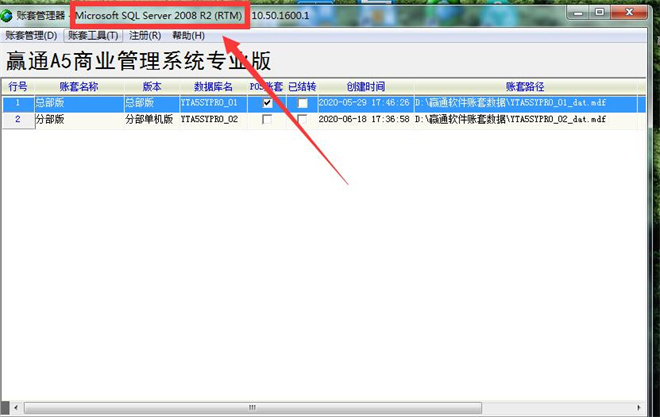Click the horizontal scrollbar thumb
The image size is (660, 417).
pyautogui.click(x=253, y=407)
